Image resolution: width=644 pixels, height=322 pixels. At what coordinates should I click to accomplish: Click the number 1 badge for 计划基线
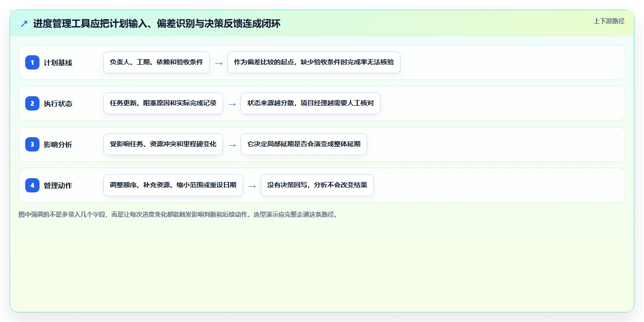[x=32, y=62]
